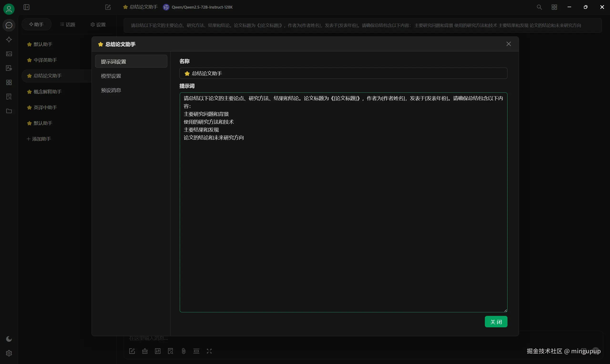The height and width of the screenshot is (364, 610).
Task: Collapse the sidebar panel icon
Action: (x=26, y=7)
